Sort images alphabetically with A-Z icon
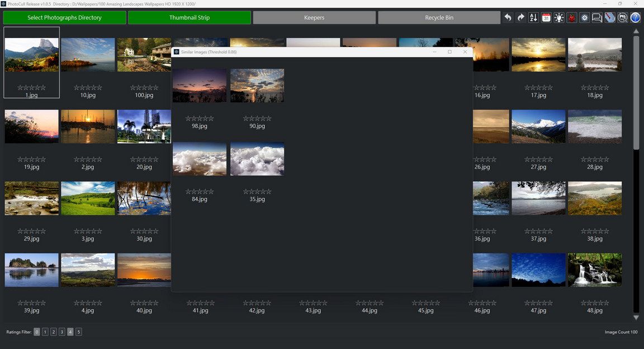644x349 pixels. click(533, 18)
